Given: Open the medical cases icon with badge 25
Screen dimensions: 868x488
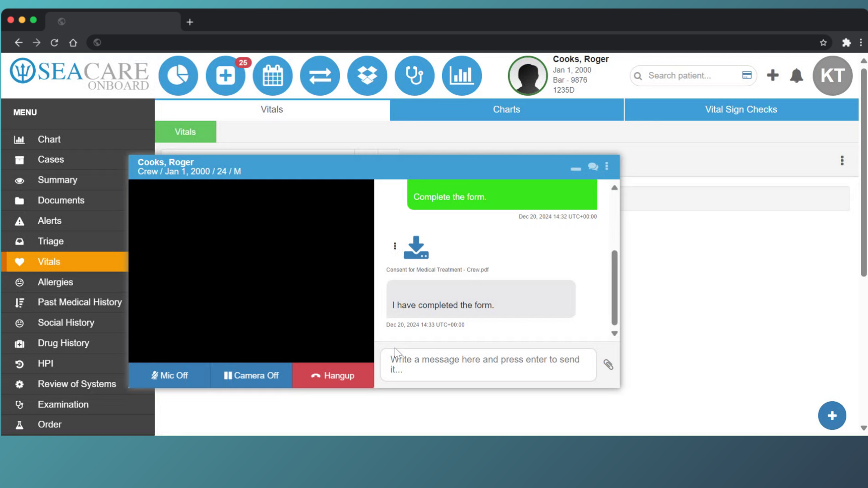Looking at the screenshot, I should (x=226, y=75).
